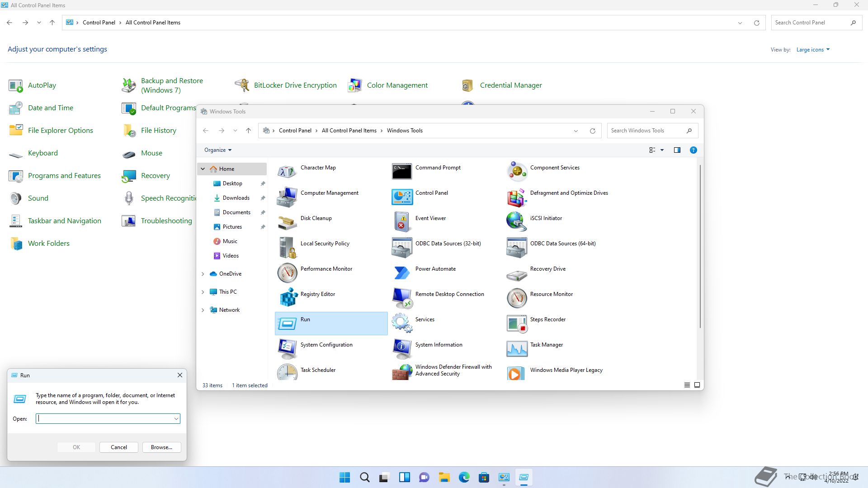Go up one level in Windows Tools
Image resolution: width=868 pixels, height=488 pixels.
pos(248,131)
